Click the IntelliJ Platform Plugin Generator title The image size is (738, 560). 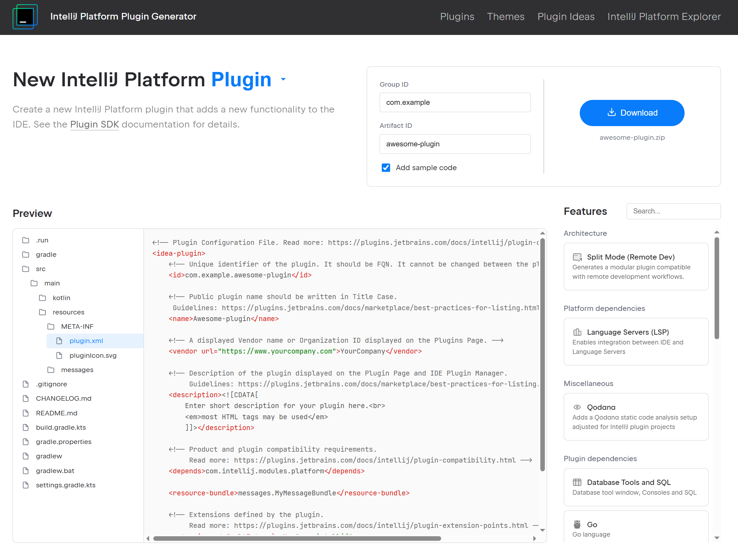tap(123, 16)
